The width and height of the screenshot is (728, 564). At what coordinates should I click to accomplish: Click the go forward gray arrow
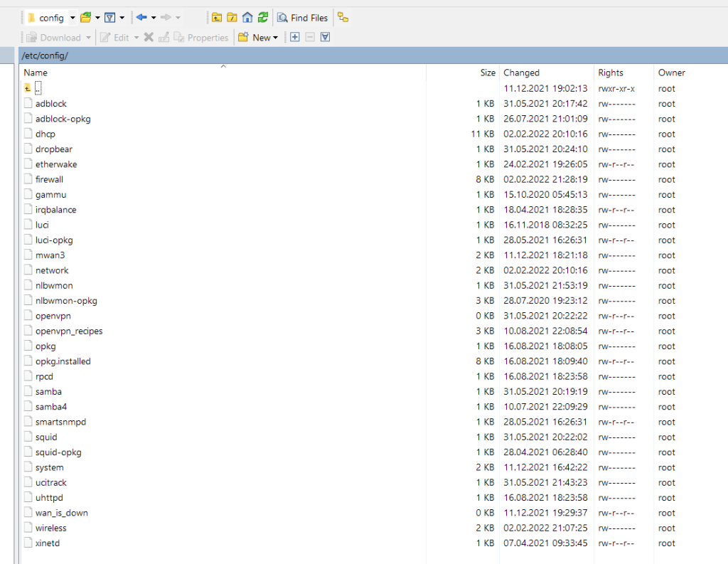click(x=166, y=18)
